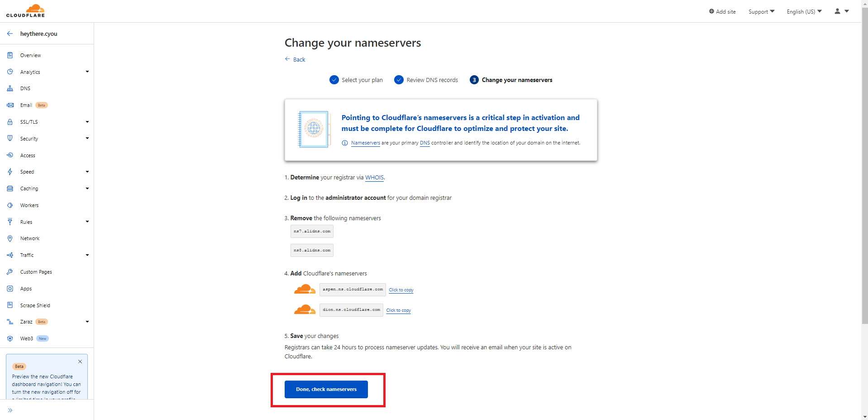Select the ns7.alidns.com nameserver box
The height and width of the screenshot is (420, 868).
[x=312, y=232]
